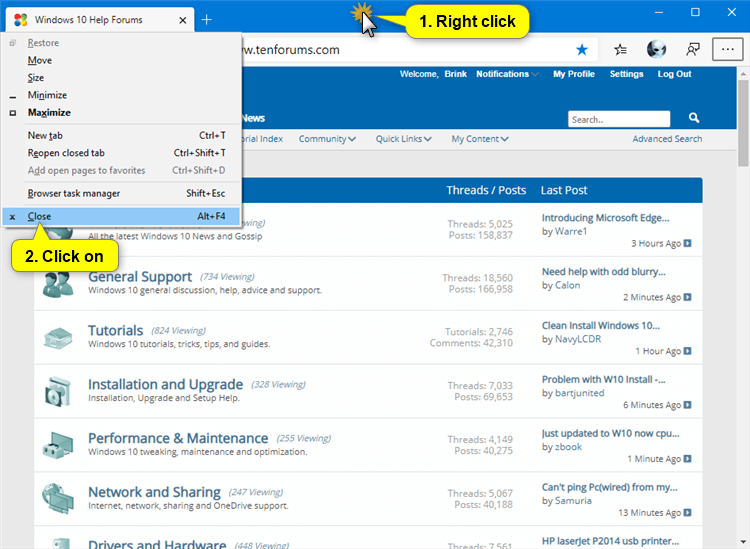Expand the Community menu
Viewport: 750px width, 549px height.
327,139
